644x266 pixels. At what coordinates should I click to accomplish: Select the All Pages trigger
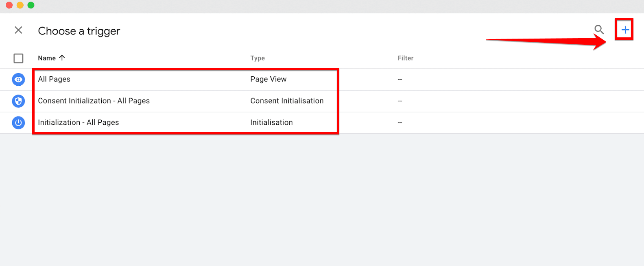pyautogui.click(x=54, y=79)
